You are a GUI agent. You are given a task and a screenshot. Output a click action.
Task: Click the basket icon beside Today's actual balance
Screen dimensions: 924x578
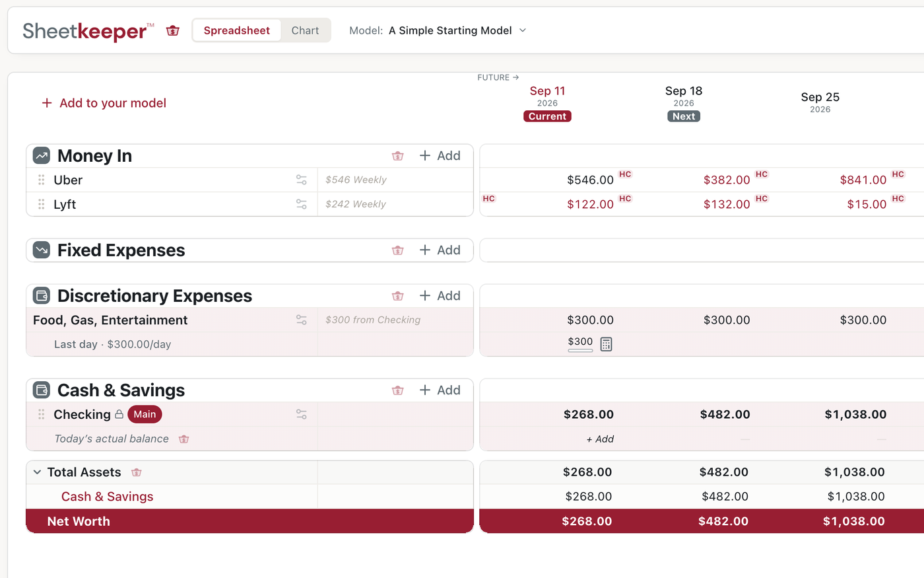click(184, 439)
